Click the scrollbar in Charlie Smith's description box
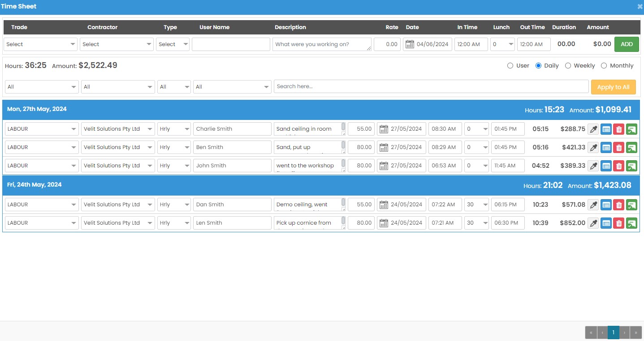This screenshot has height=341, width=644. tap(343, 127)
